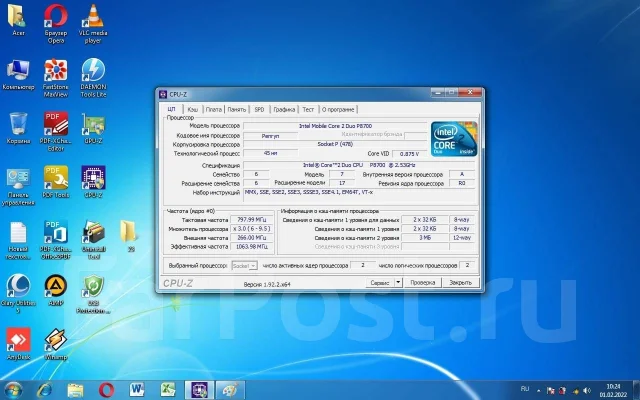Launch Opera from the taskbar
Screen dimensions: 640x400
pyautogui.click(x=106, y=390)
